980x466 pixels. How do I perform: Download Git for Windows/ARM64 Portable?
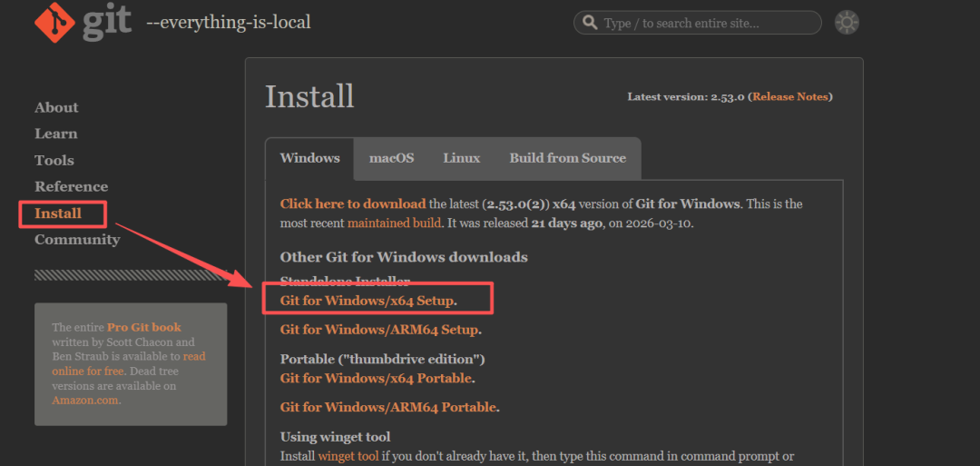388,407
